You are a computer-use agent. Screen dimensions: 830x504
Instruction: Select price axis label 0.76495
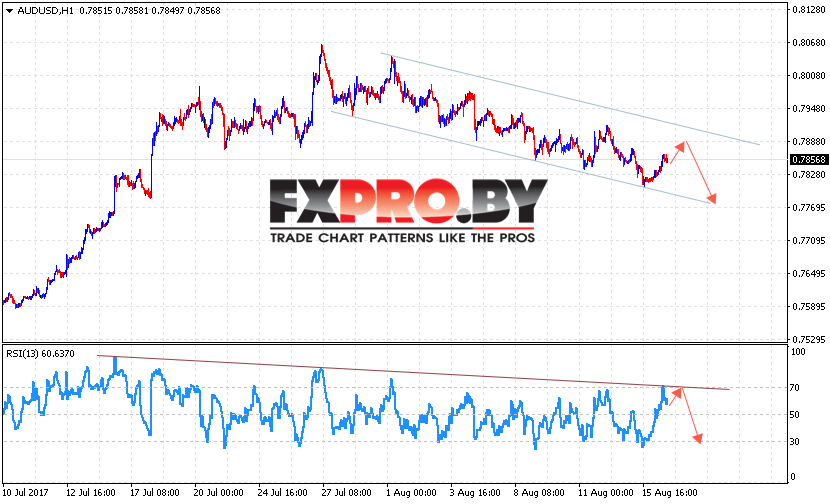(x=809, y=274)
